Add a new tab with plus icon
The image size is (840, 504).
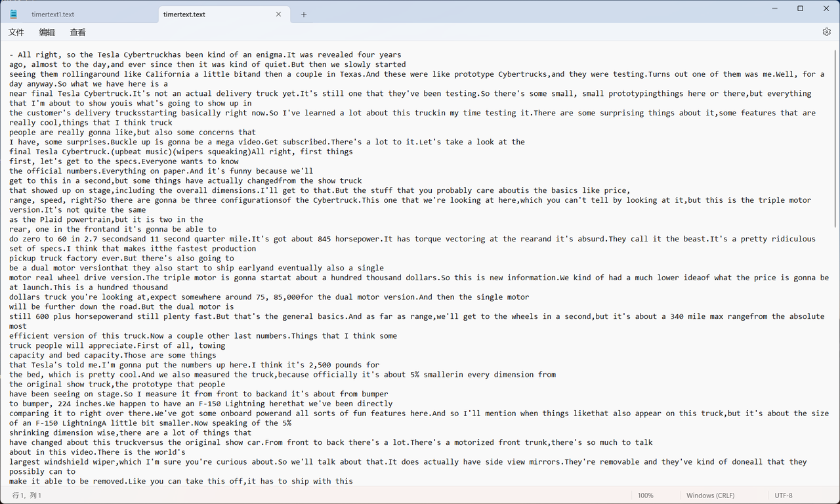tap(304, 14)
